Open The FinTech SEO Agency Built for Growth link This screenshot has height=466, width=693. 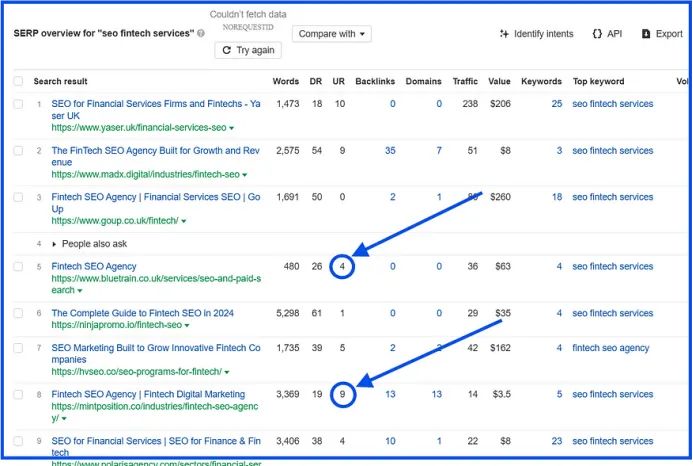(155, 157)
